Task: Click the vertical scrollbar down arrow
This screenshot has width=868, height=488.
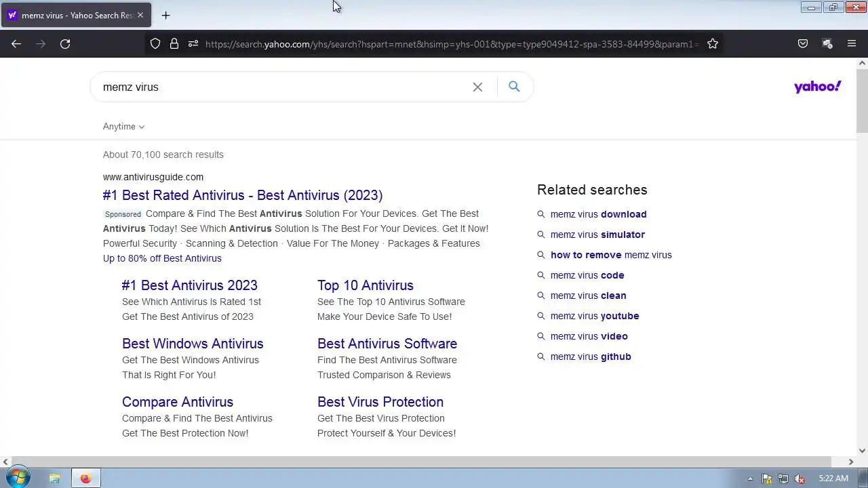Action: tap(862, 451)
